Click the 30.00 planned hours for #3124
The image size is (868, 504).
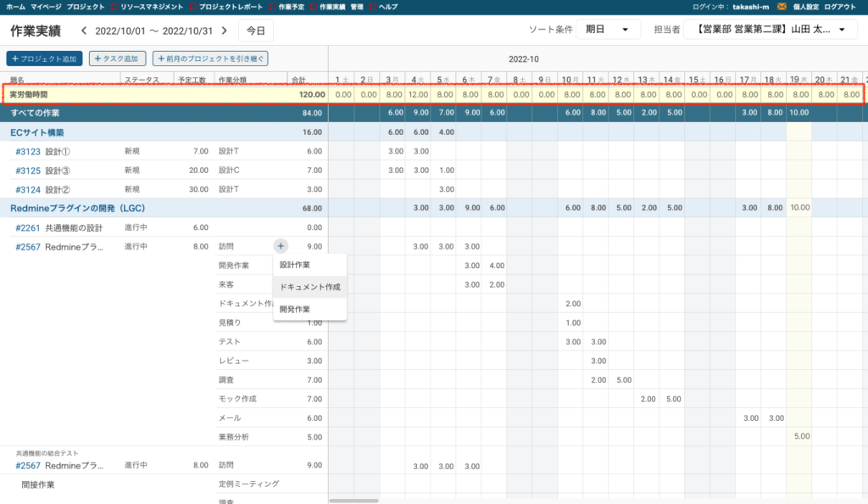click(x=198, y=189)
